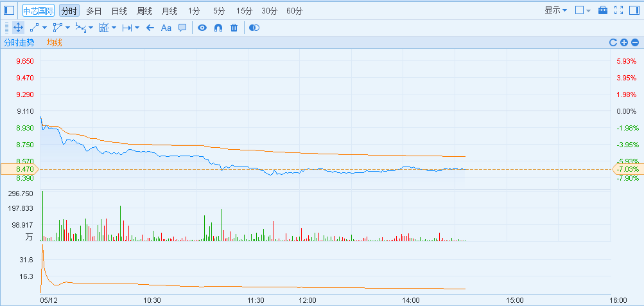Select the chart measurement drawing tool

[104, 28]
